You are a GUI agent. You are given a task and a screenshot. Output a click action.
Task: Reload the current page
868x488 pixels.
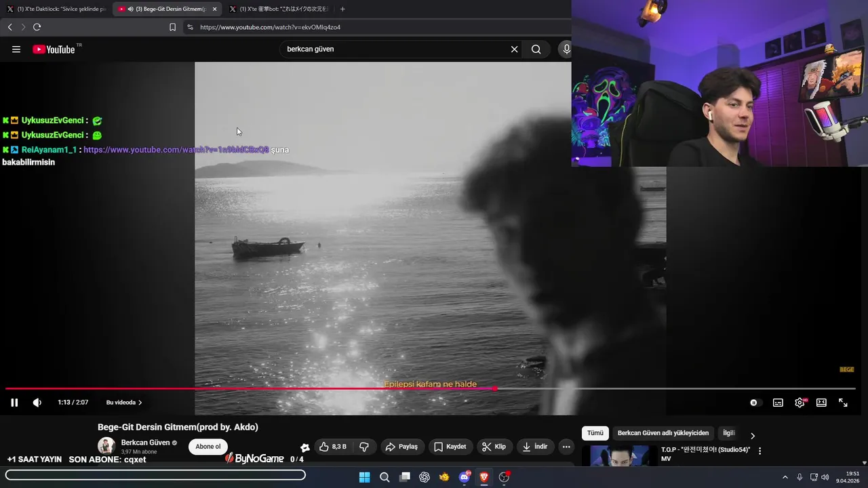(x=37, y=27)
